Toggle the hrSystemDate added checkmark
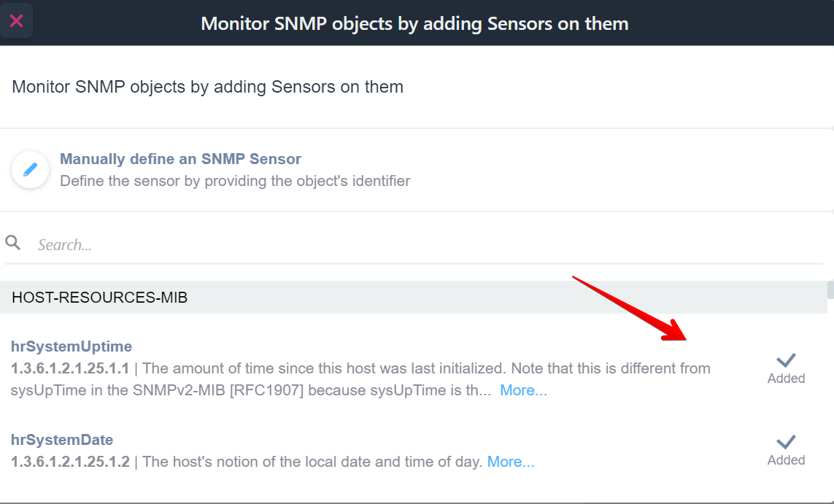Screen dimensions: 834x504 click(x=786, y=441)
